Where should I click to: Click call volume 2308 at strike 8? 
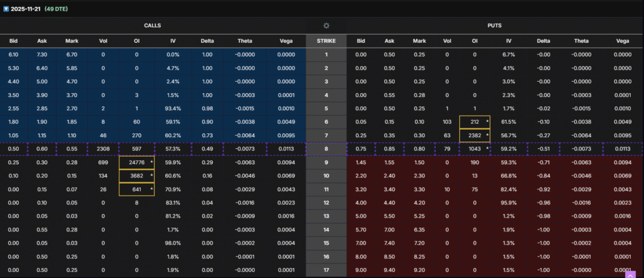103,149
